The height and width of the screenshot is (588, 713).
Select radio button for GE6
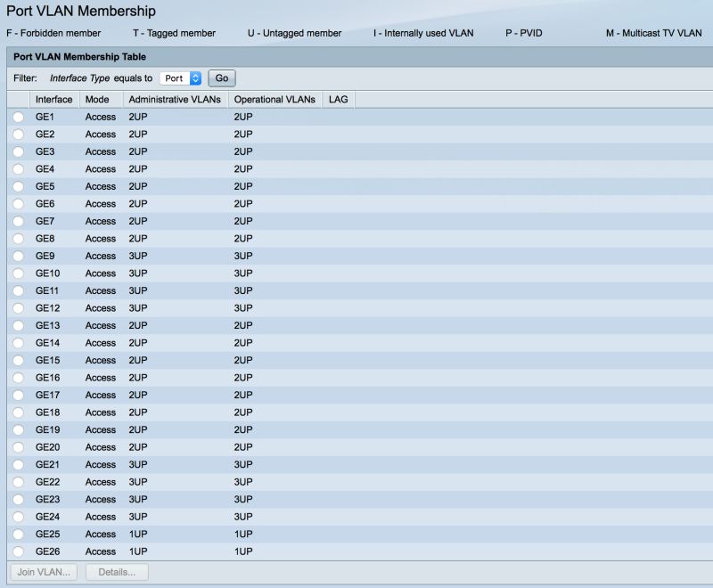click(18, 204)
